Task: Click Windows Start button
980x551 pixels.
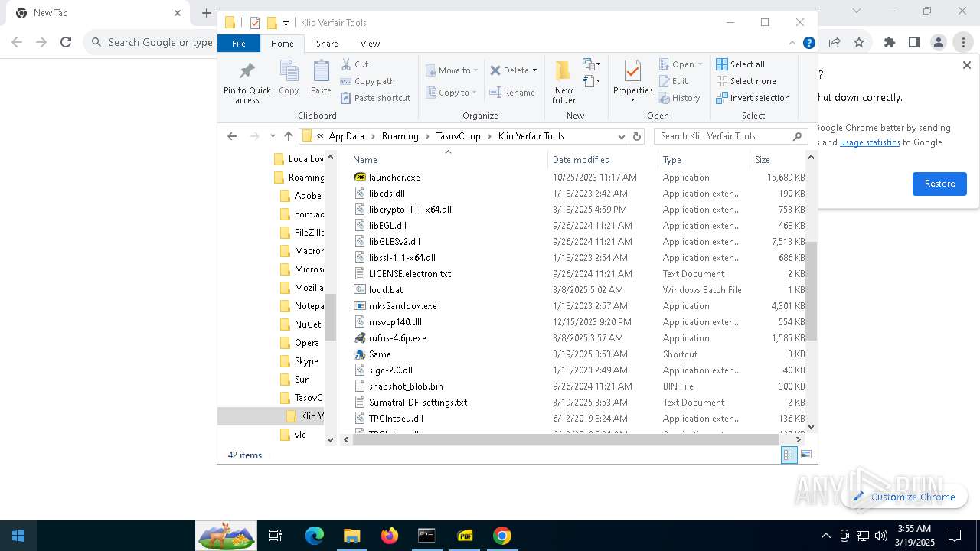Action: 18,536
